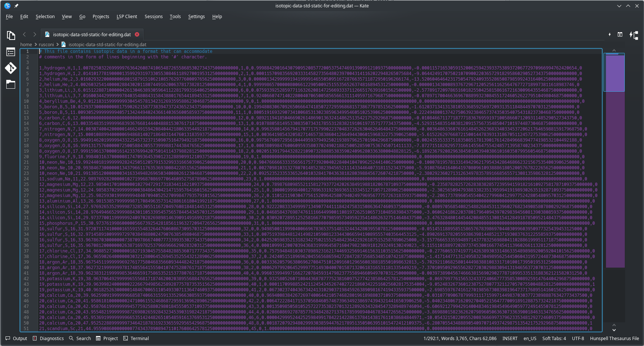
Task: Click the LSP symbol tree icon
Action: point(634,35)
